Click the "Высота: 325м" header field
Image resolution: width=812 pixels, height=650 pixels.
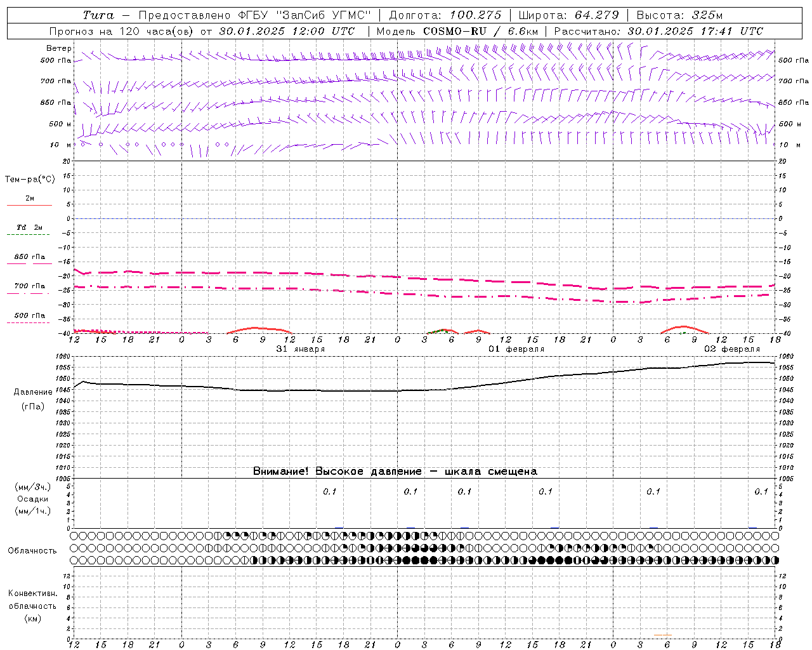pyautogui.click(x=679, y=15)
